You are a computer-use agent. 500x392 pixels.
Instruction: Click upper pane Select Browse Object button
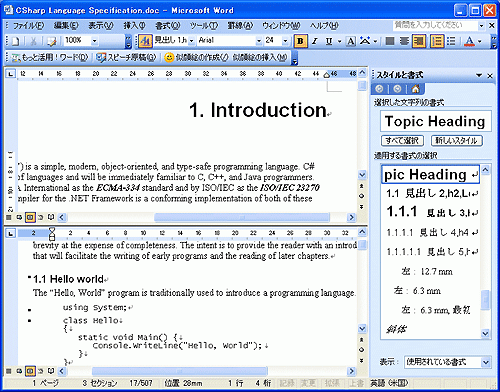(x=362, y=196)
